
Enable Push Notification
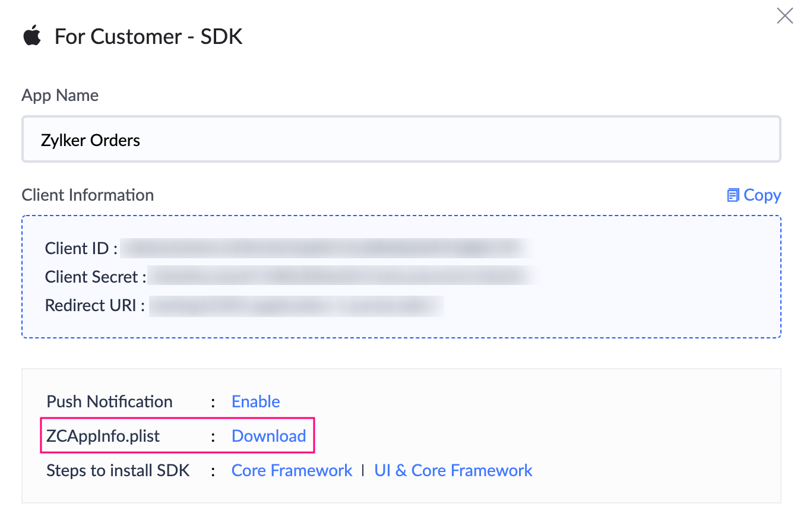[x=256, y=401]
